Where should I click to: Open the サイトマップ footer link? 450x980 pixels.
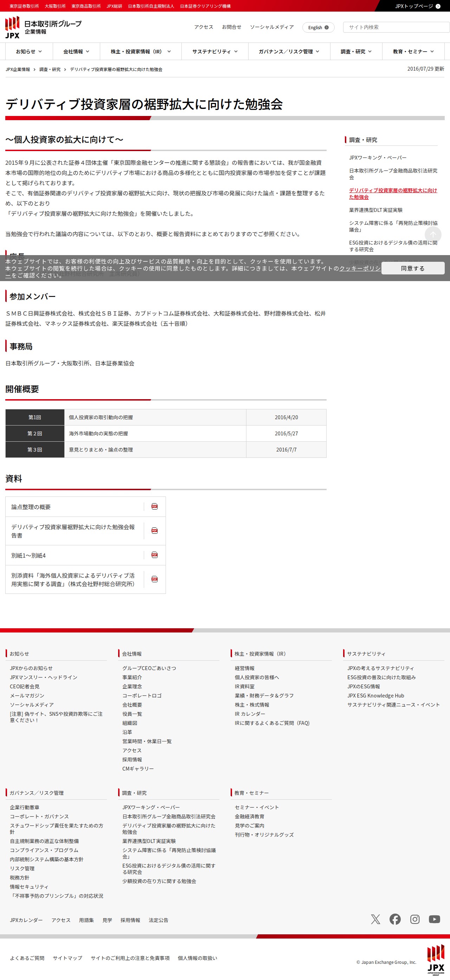[67, 958]
